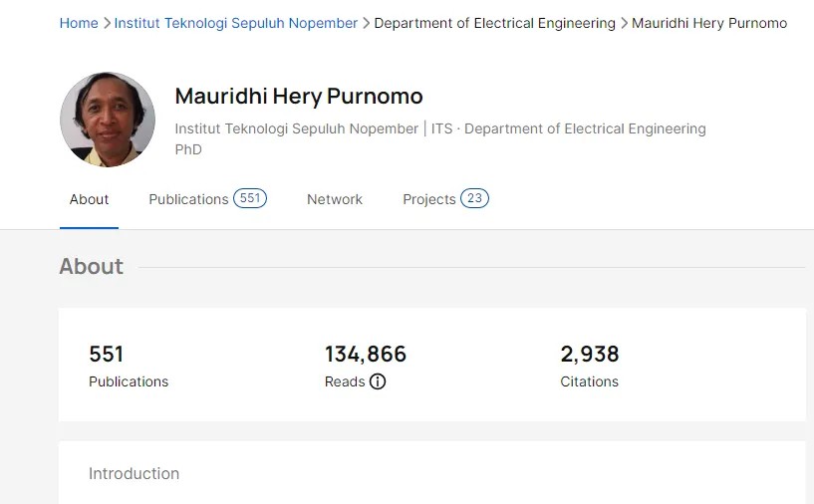This screenshot has width=814, height=504.
Task: Click the About section heading
Action: coord(92,267)
